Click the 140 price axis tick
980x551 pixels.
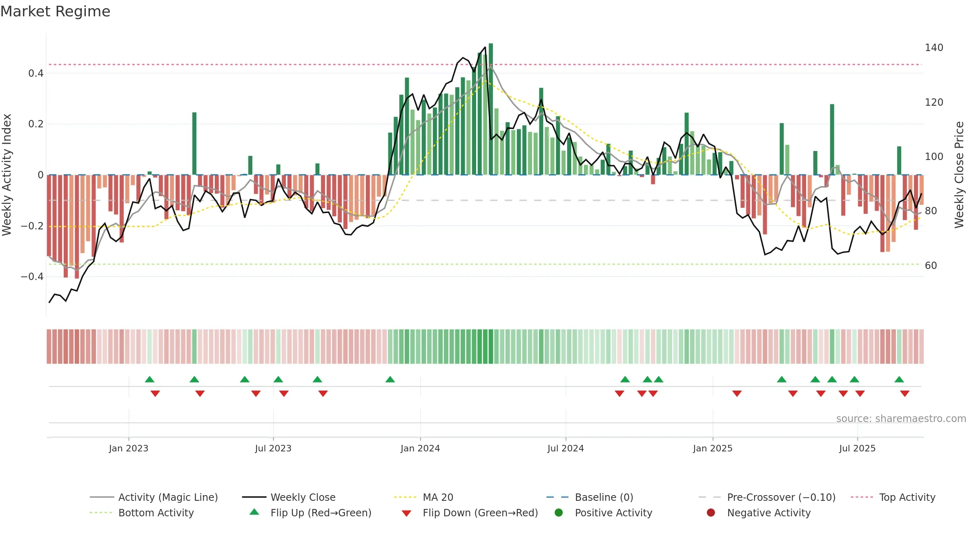(x=934, y=48)
